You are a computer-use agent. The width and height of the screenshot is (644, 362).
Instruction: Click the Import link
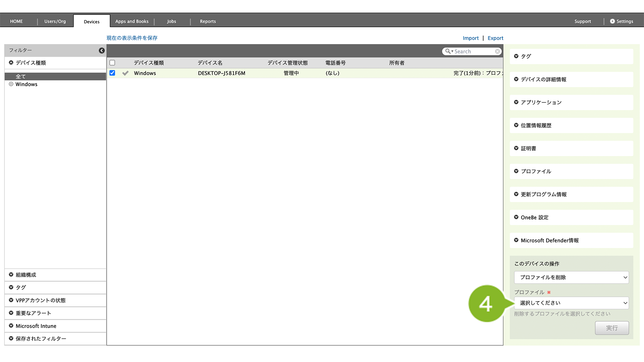(x=471, y=38)
